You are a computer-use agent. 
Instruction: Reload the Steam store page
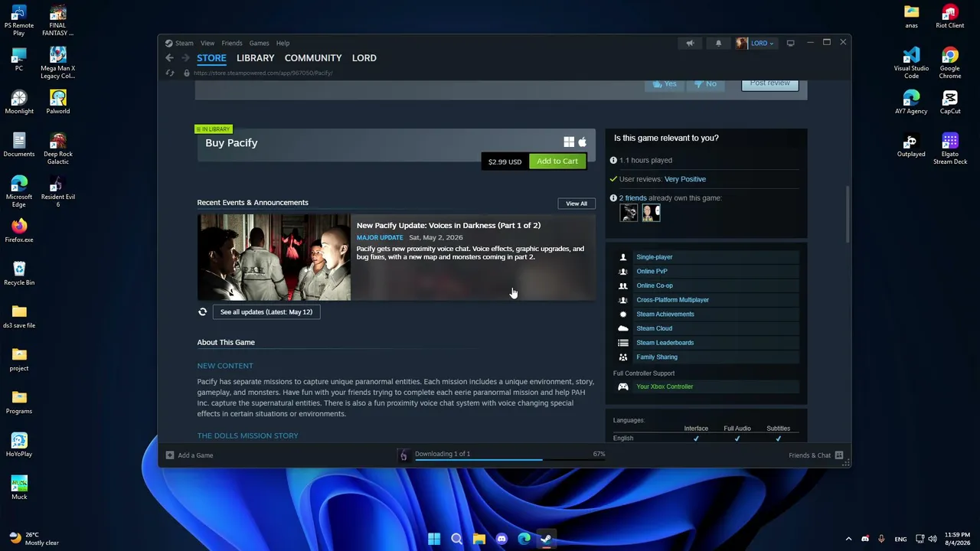pos(170,73)
